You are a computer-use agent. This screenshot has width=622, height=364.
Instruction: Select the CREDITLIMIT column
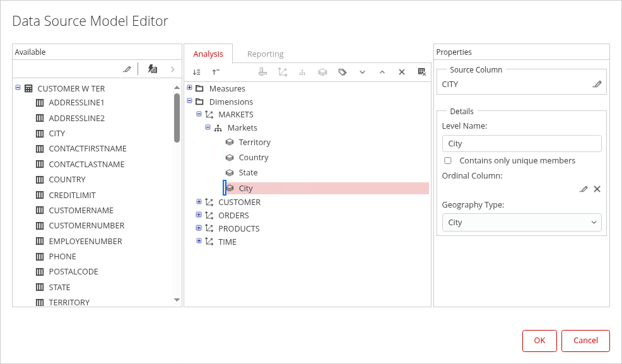(x=72, y=195)
